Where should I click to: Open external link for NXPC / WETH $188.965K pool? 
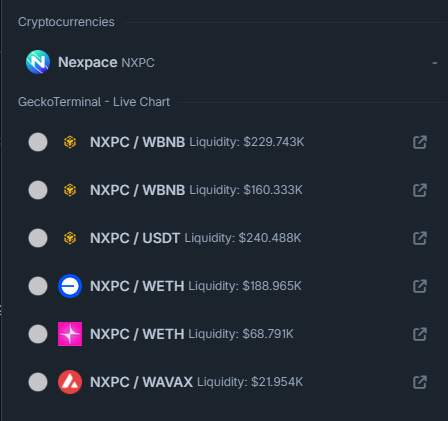420,286
